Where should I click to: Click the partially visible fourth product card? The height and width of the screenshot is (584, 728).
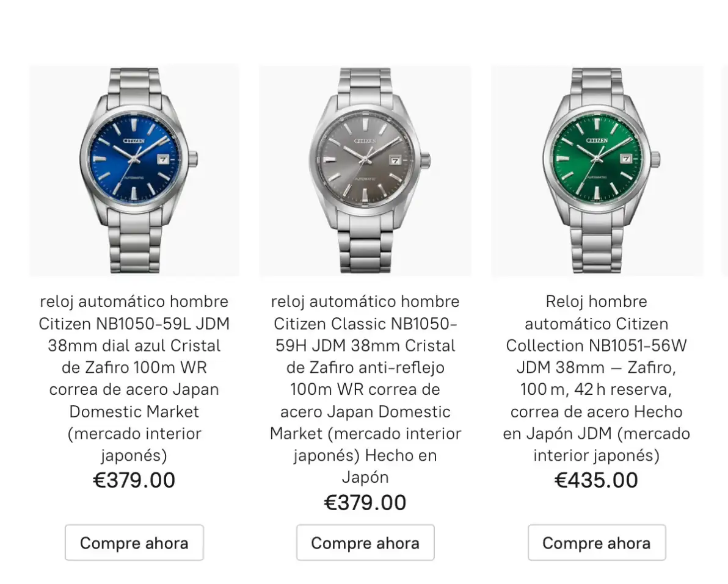725,170
